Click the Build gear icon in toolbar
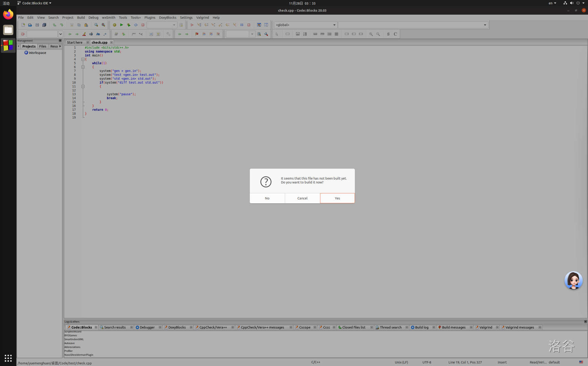 pyautogui.click(x=114, y=25)
